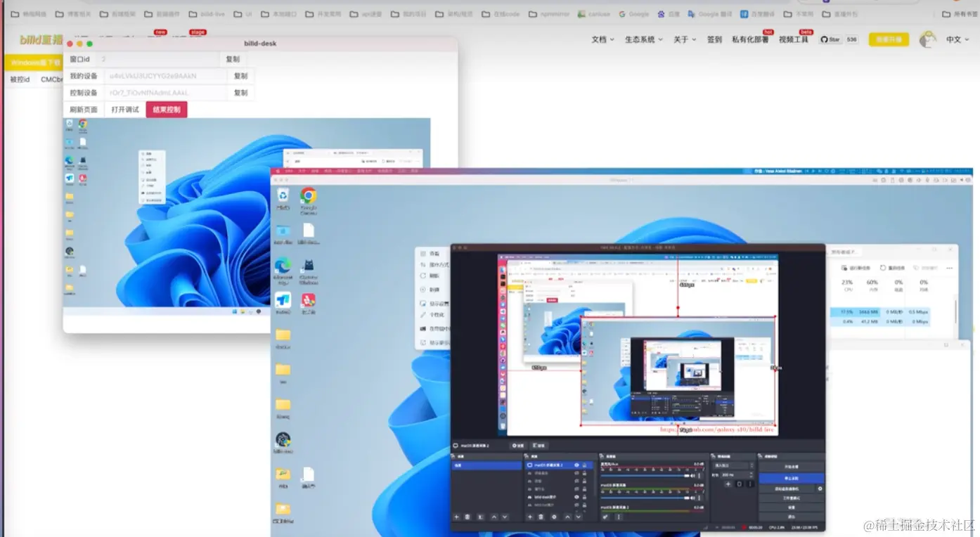This screenshot has width=980, height=537.
Task: Add a transition with the plus icon
Action: (728, 484)
